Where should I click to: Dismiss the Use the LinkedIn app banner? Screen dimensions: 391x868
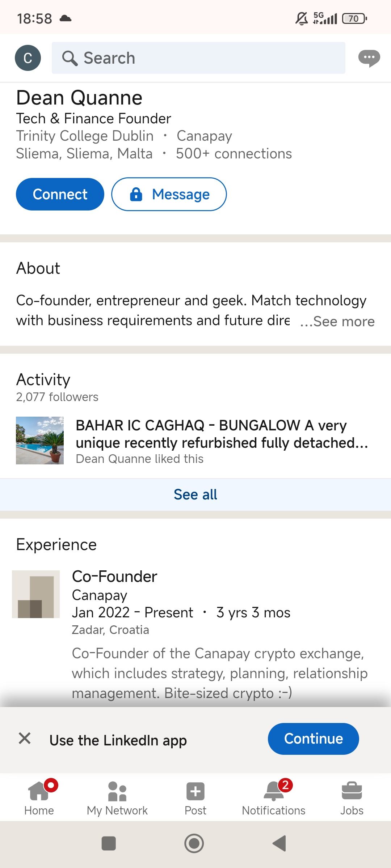[25, 738]
